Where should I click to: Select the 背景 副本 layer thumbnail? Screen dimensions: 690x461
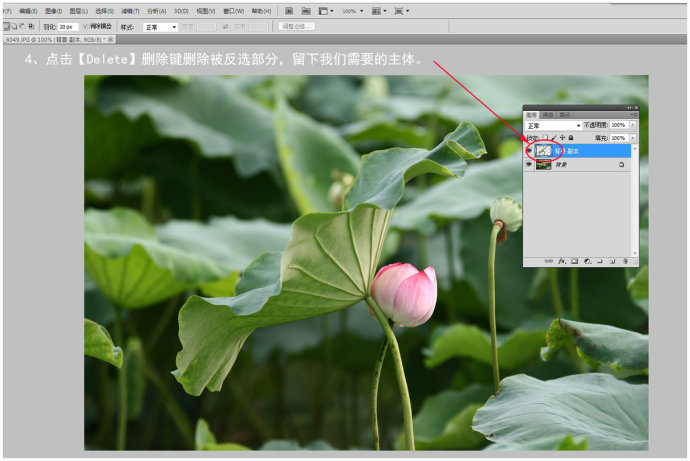pos(544,150)
